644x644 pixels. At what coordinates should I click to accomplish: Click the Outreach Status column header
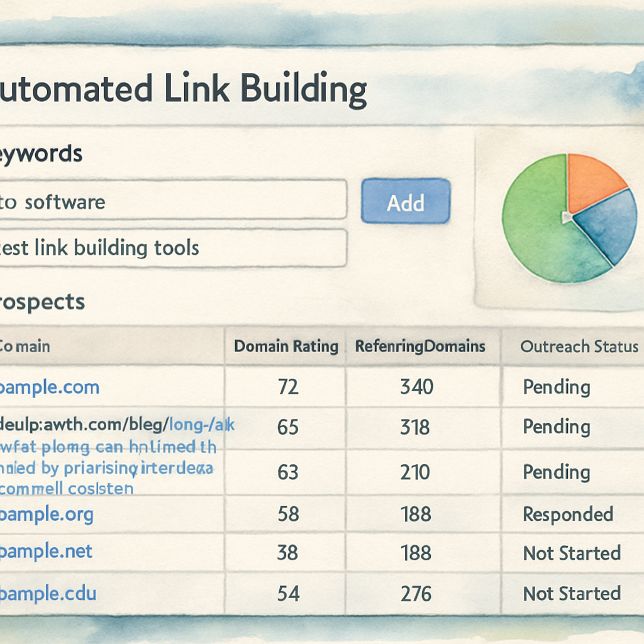(579, 346)
